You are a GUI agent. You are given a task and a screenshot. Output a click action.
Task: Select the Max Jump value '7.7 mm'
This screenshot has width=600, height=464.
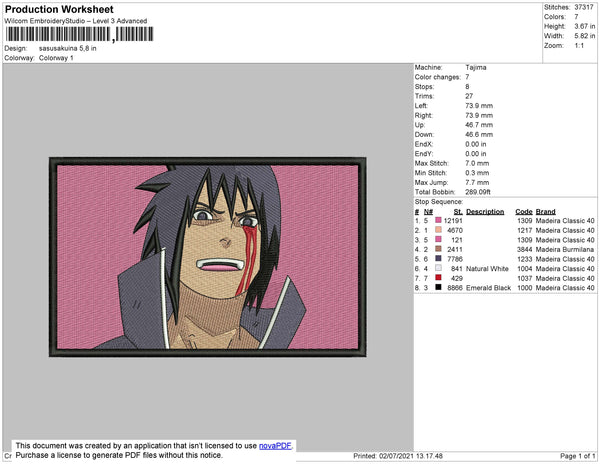pos(477,182)
